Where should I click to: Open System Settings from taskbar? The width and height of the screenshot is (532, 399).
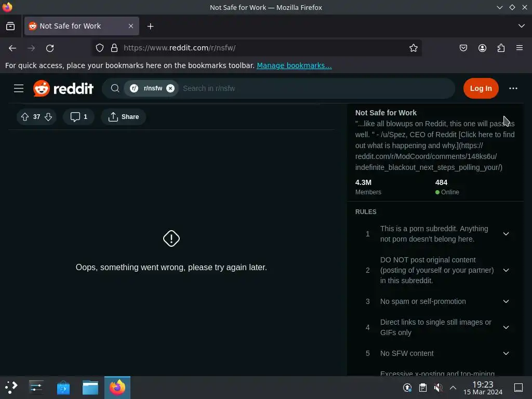[36, 388]
